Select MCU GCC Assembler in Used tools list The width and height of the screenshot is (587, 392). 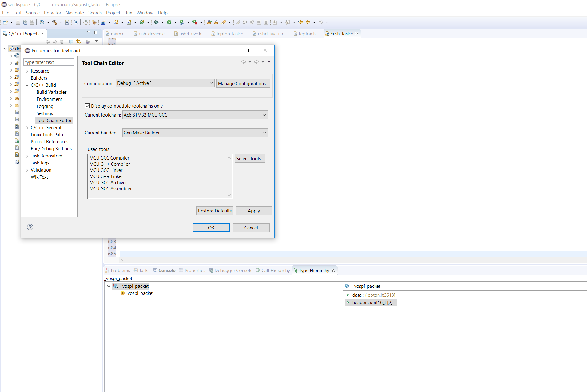tap(111, 189)
